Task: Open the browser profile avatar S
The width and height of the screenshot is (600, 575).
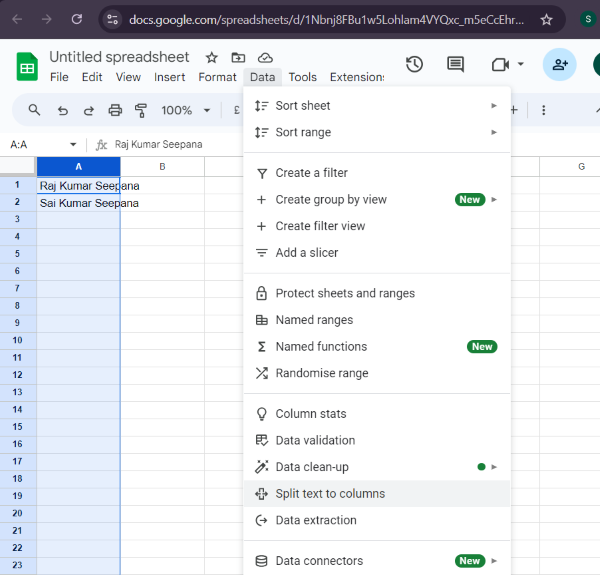Action: click(588, 19)
